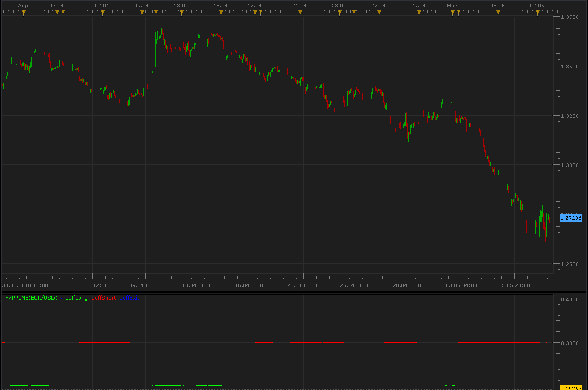Click the 03.04 date label on top axis

point(56,6)
